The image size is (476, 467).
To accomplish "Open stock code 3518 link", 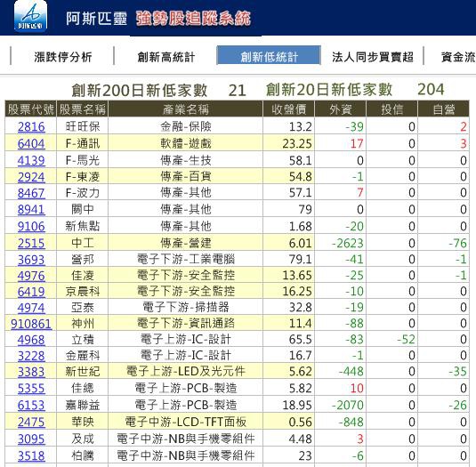I will (31, 455).
